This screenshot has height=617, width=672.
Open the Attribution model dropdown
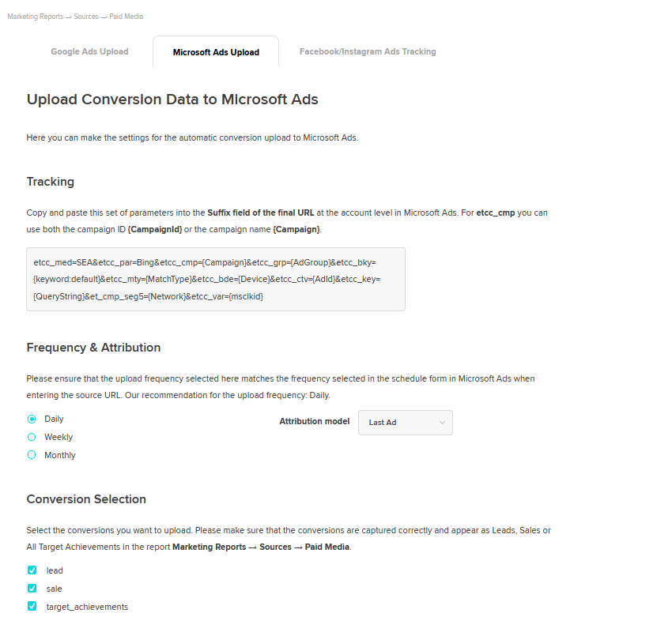[x=406, y=423]
